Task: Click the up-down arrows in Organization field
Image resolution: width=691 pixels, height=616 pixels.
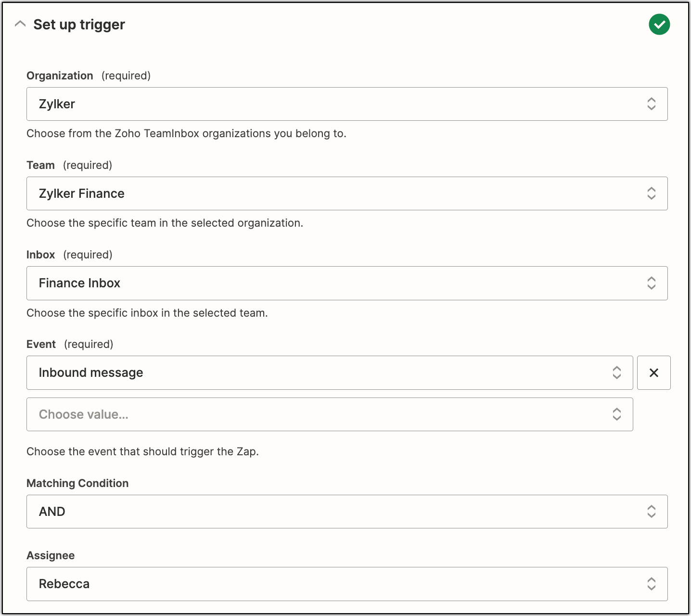Action: [651, 104]
